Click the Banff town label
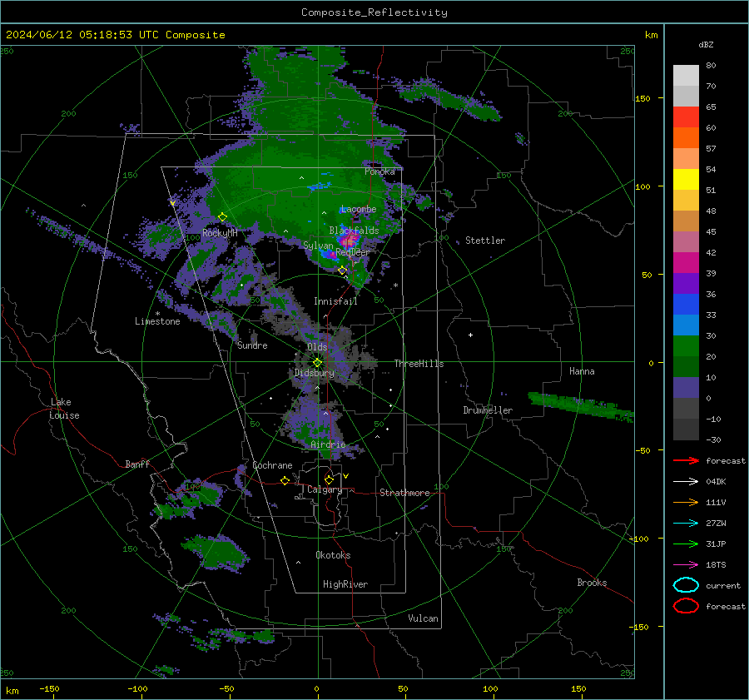The width and height of the screenshot is (749, 700). (137, 464)
